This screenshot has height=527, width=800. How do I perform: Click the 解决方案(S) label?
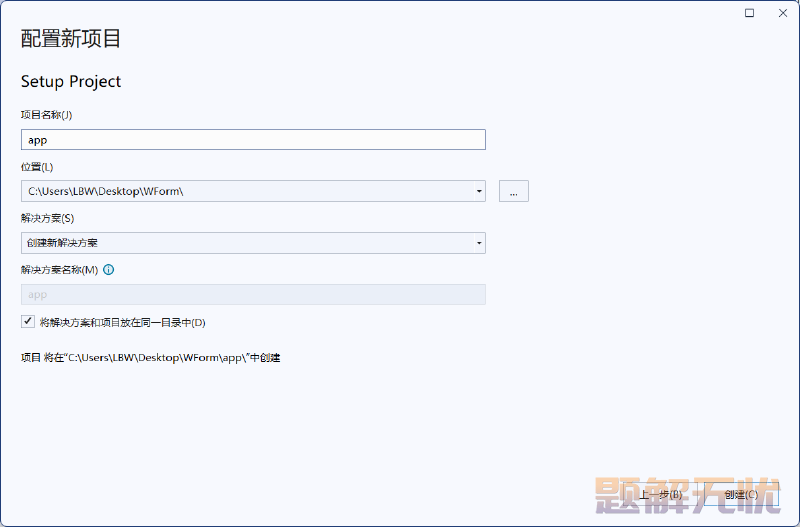click(x=47, y=218)
